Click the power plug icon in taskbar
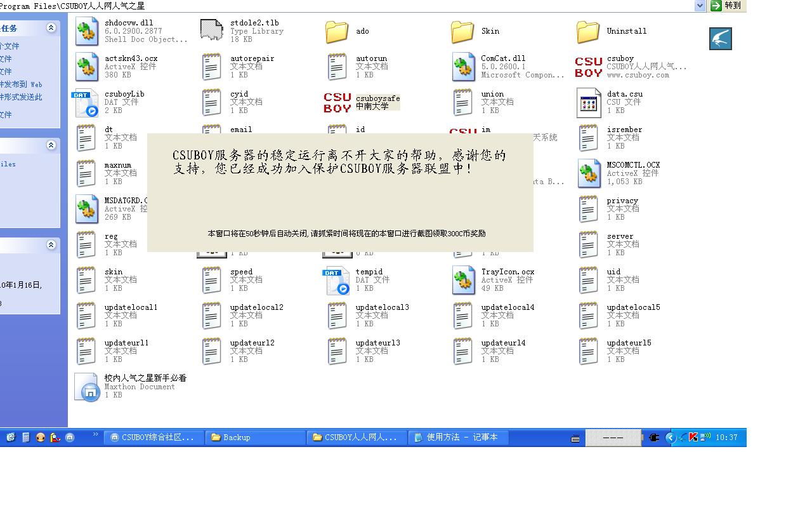The height and width of the screenshot is (508, 812). pos(654,438)
